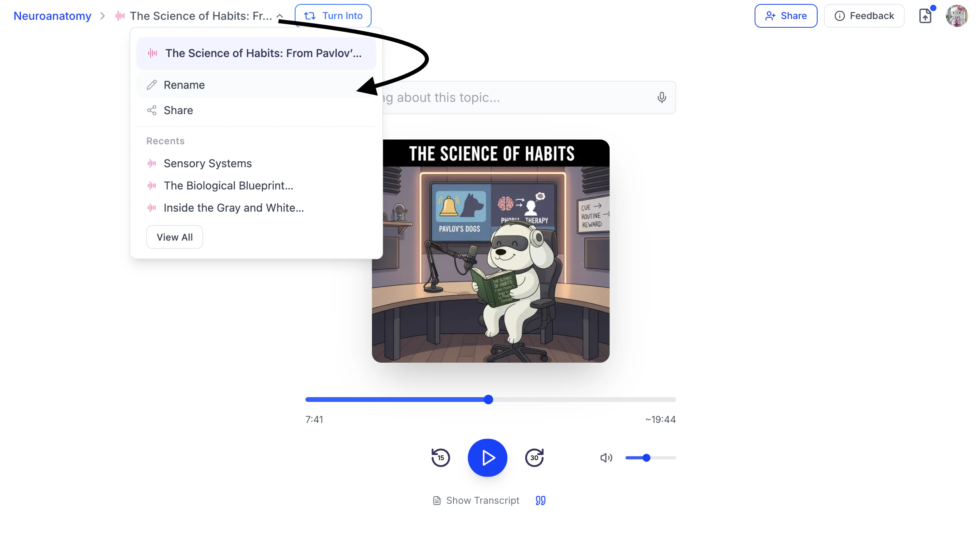Click the podcast cover art thumbnail
This screenshot has width=980, height=543.
[490, 251]
